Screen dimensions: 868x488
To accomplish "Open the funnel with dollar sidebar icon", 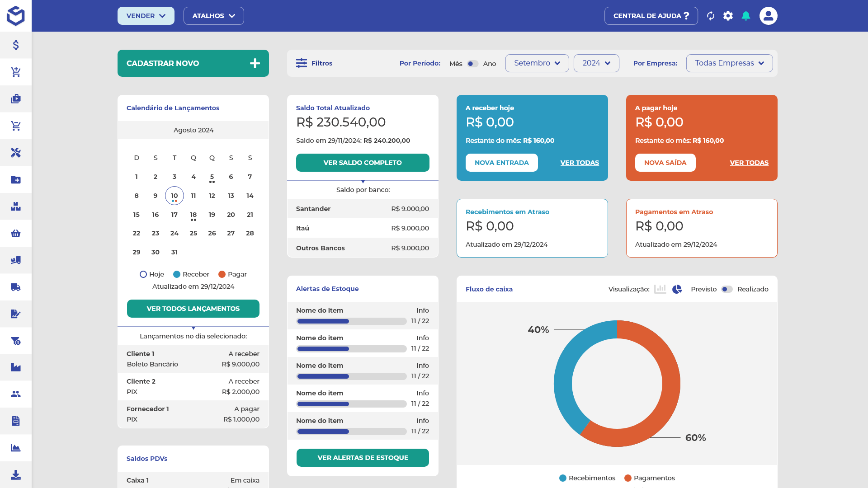I will (x=16, y=341).
